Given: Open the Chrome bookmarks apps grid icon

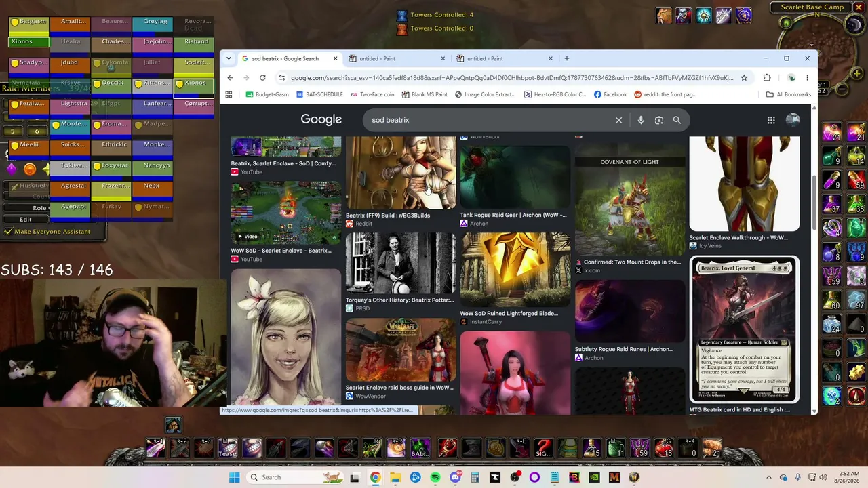Looking at the screenshot, I should [x=229, y=94].
